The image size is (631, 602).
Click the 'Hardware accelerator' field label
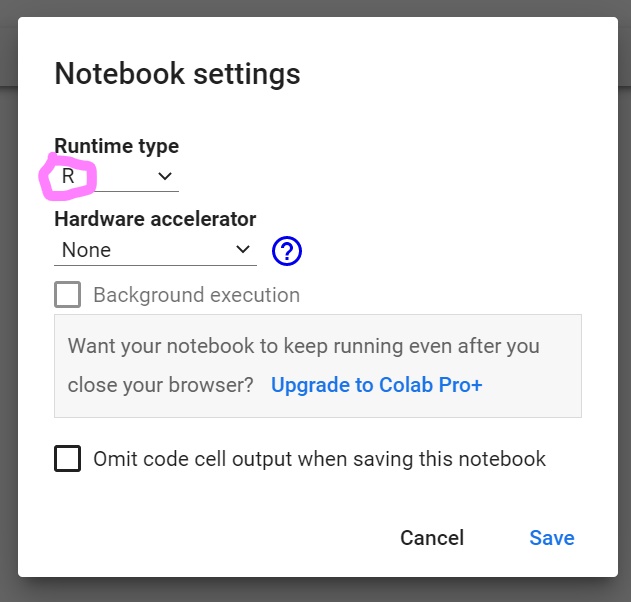coord(155,219)
